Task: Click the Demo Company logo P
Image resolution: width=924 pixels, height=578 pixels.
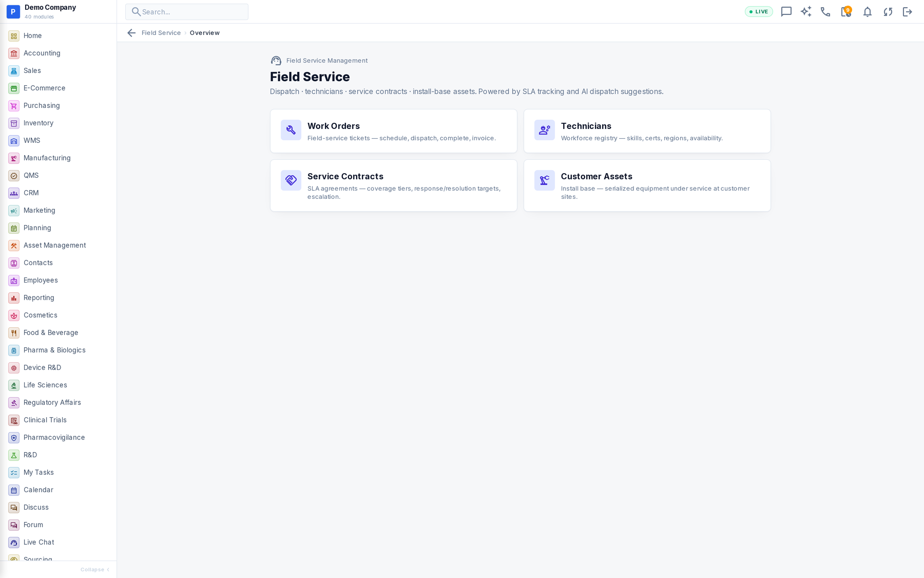Action: (x=13, y=11)
